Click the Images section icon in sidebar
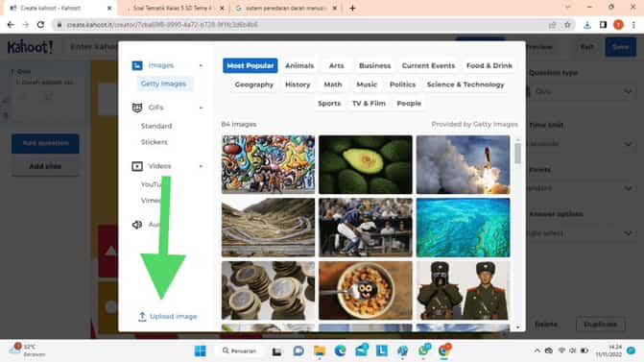 [137, 65]
